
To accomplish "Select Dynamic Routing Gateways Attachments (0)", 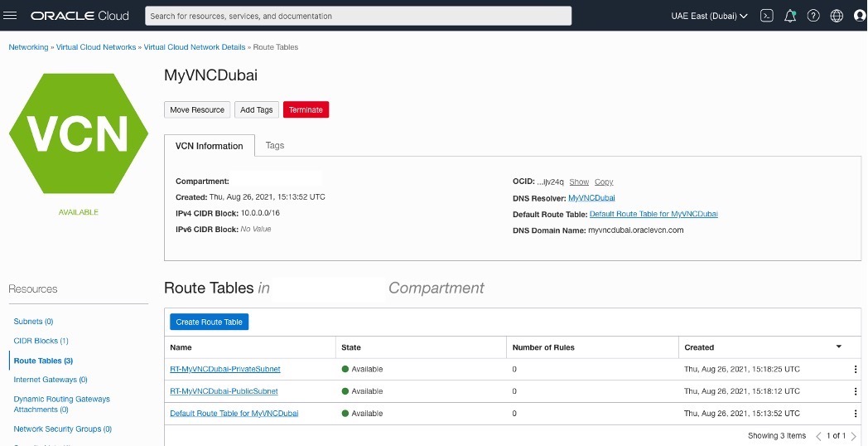I will point(61,404).
